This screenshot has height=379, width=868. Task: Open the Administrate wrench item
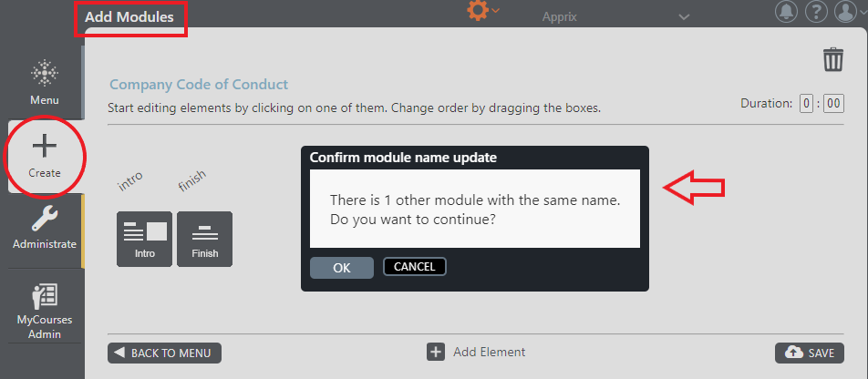click(45, 228)
